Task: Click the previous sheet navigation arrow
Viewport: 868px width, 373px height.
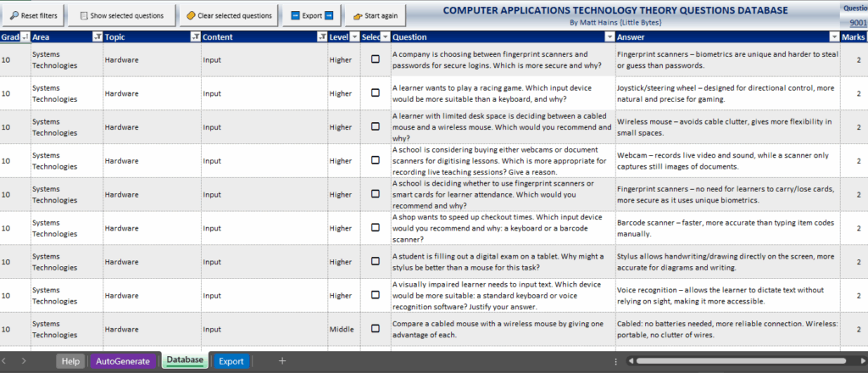Action: (7, 360)
